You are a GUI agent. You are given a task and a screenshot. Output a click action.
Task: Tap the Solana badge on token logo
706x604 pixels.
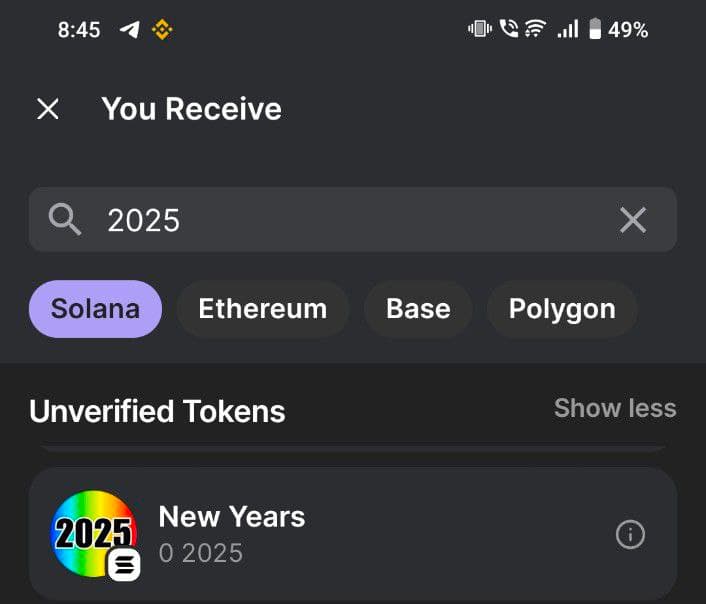tap(124, 564)
